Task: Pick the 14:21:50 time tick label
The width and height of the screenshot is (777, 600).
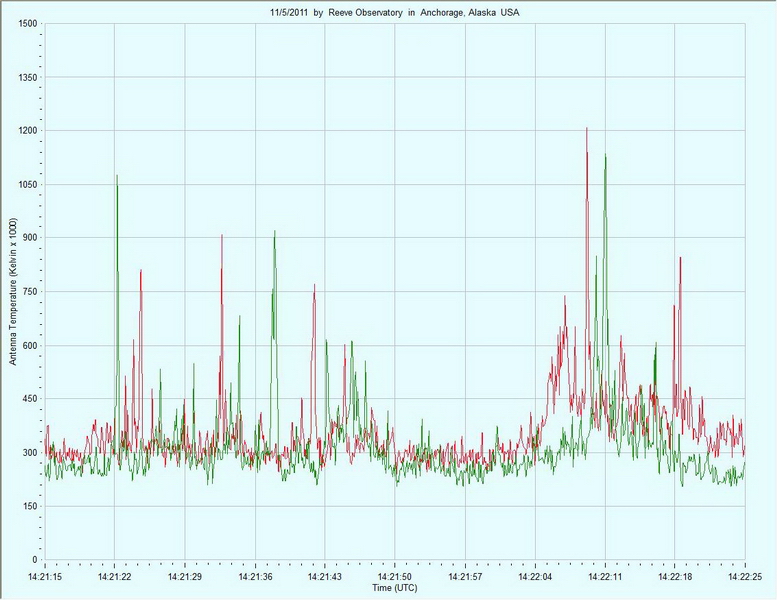Action: (x=395, y=578)
